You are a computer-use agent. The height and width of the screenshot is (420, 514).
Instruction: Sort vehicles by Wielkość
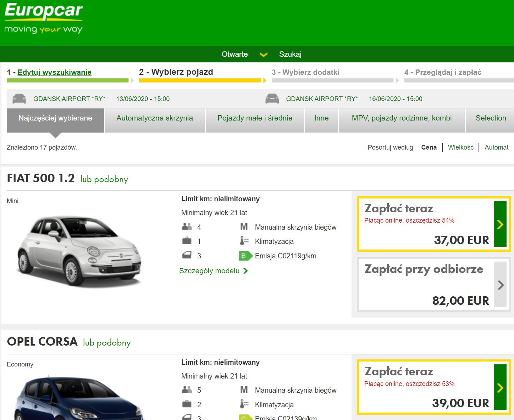click(460, 147)
